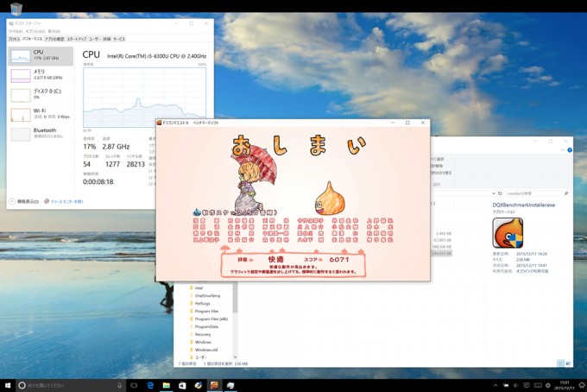
Task: Open the Windows Store from the taskbar
Action: pyautogui.click(x=182, y=385)
